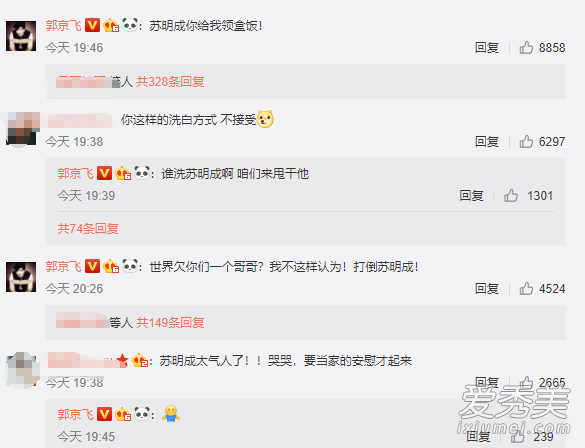Screen dimensions: 585x448
Task: Open 郭京飞 username in the 19:39 reply
Action: 75,173
